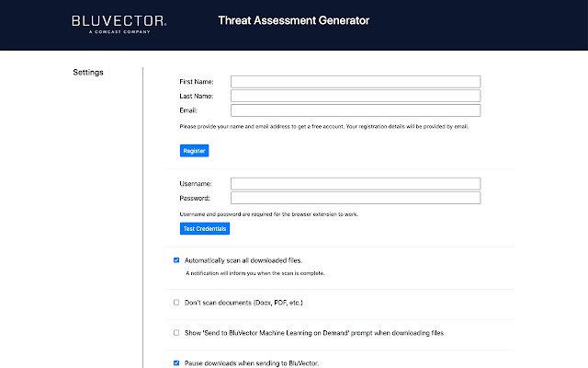The image size is (588, 368).
Task: Uncheck Automatically scan all downloaded files
Action: click(176, 260)
